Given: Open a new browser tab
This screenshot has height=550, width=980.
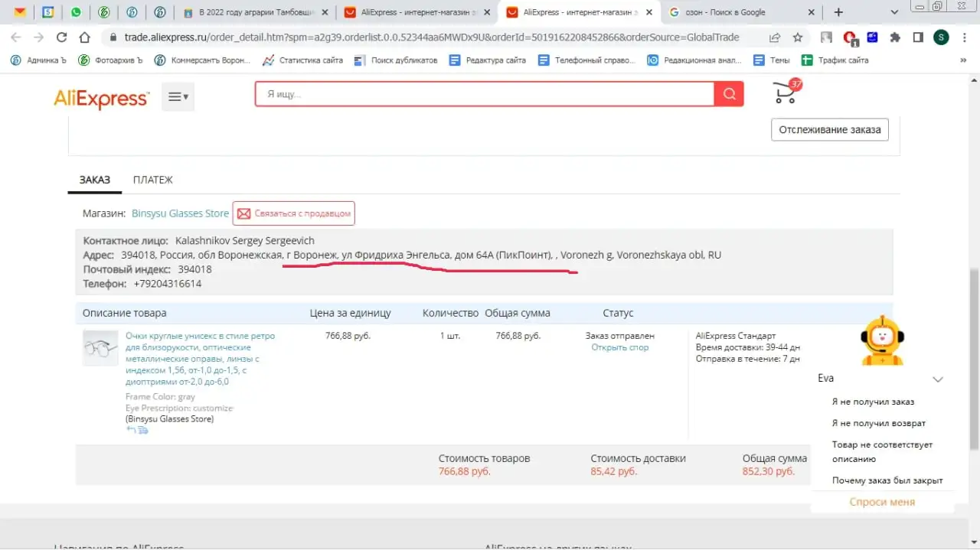Looking at the screenshot, I should coord(838,12).
